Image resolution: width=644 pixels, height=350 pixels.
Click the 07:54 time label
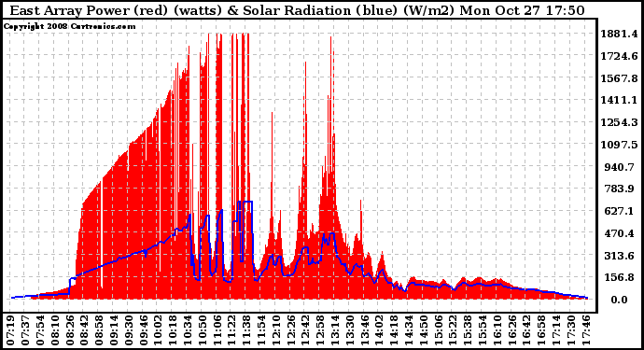40,330
